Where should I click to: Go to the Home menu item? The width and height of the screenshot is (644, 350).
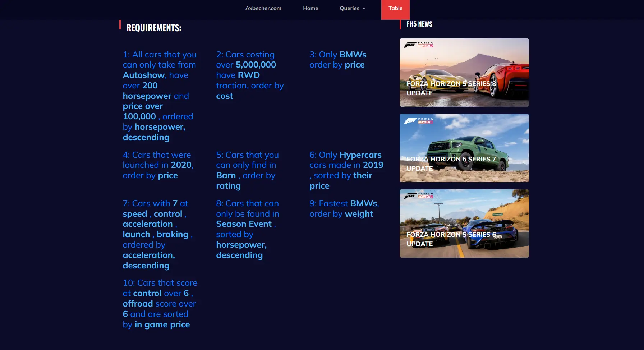pos(310,8)
